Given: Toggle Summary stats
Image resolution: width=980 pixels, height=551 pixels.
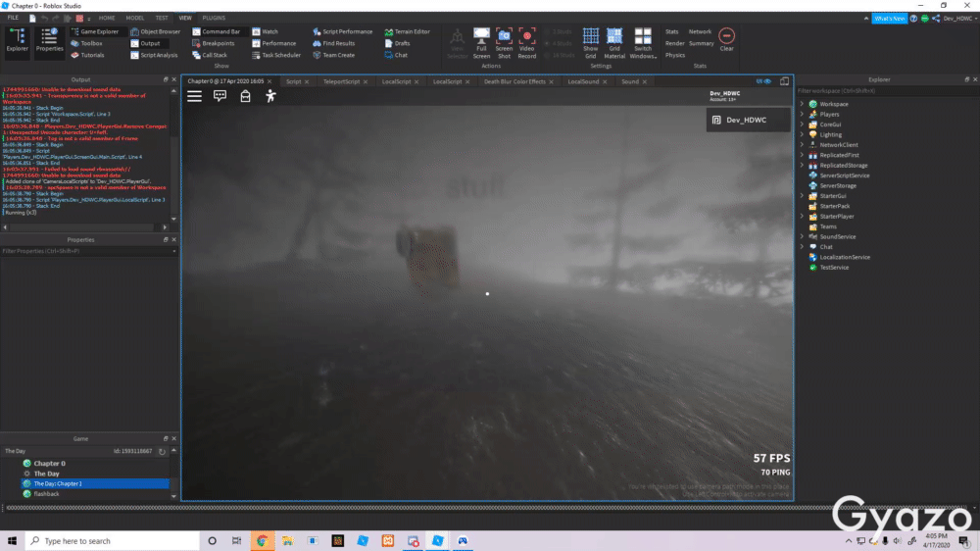Looking at the screenshot, I should point(702,43).
